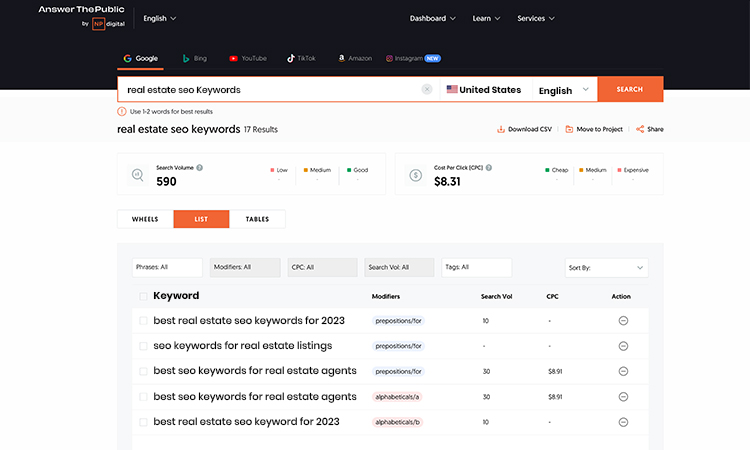Open the search language English dropdown
Screen dimensions: 750x450
coord(564,90)
